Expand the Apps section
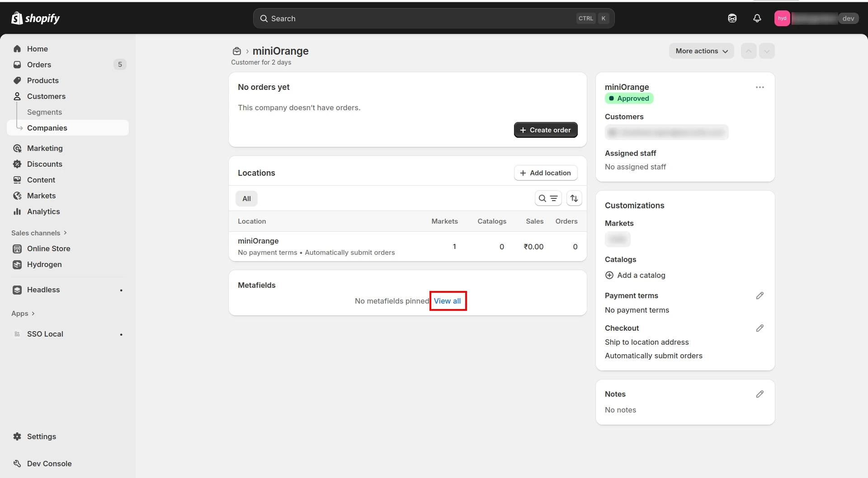 click(23, 313)
